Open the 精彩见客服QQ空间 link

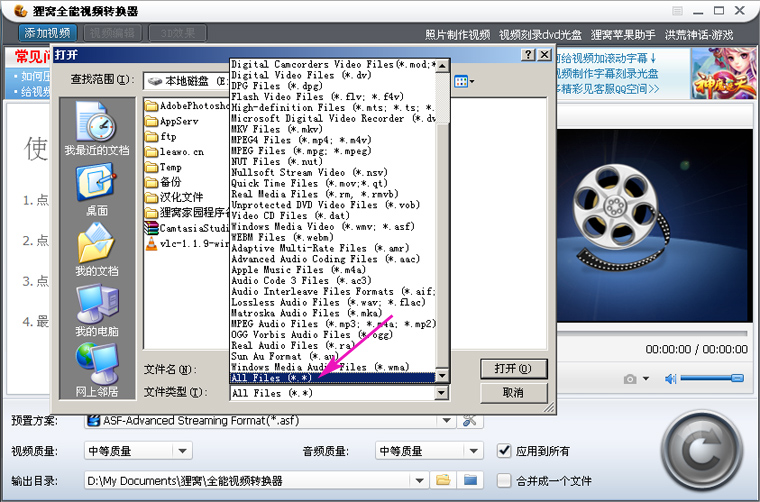(x=607, y=89)
